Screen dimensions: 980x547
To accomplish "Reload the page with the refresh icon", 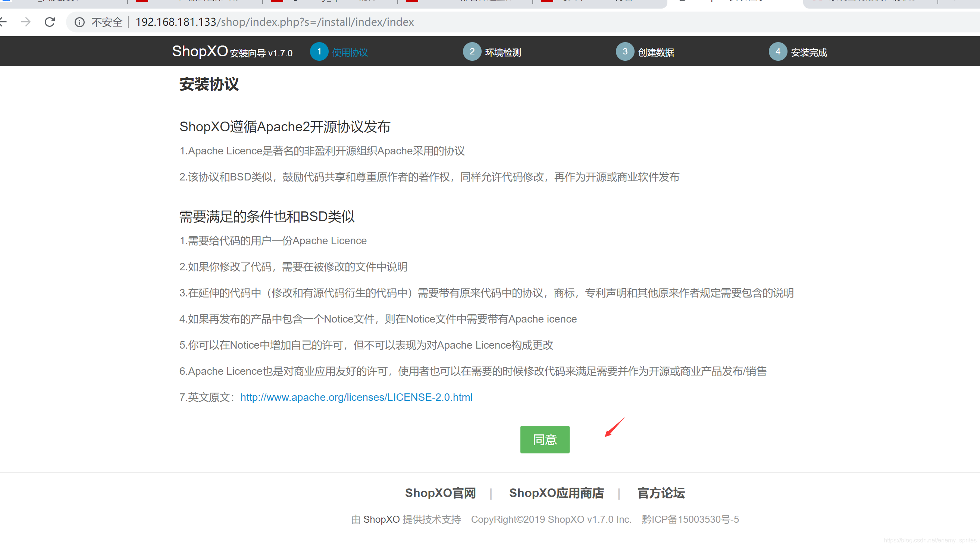I will [50, 22].
